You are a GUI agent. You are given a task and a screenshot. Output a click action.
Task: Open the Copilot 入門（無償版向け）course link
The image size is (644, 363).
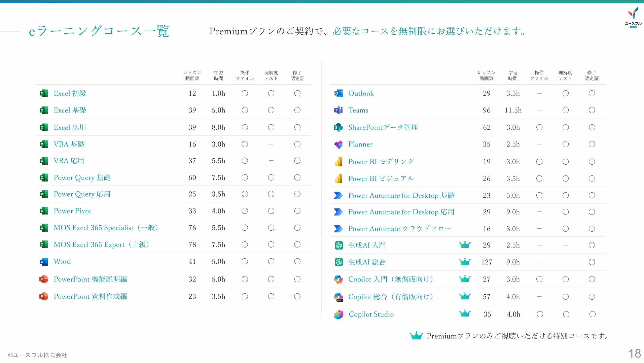(x=390, y=279)
